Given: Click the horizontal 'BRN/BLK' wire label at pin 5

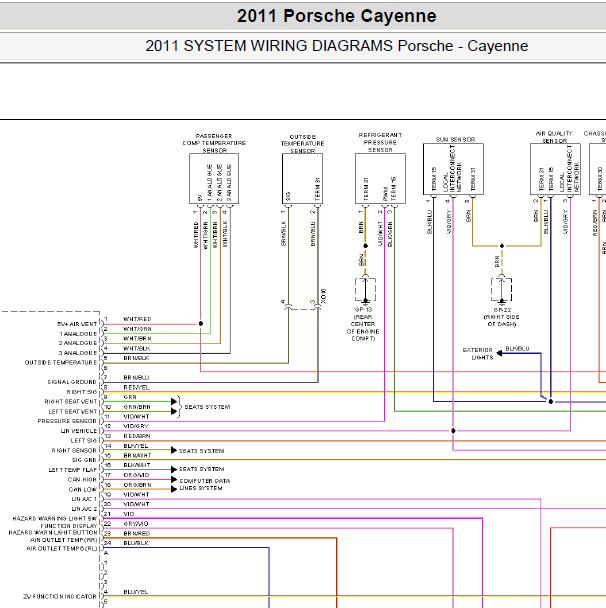Looking at the screenshot, I should (x=136, y=358).
